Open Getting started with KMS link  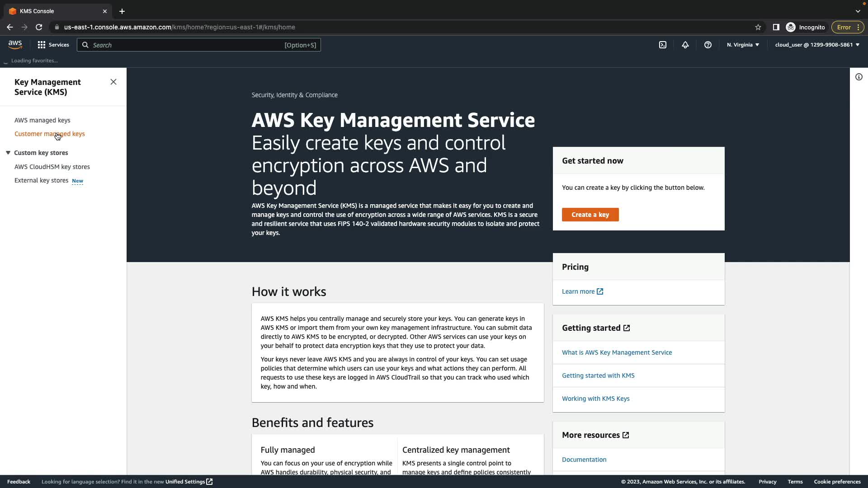598,375
